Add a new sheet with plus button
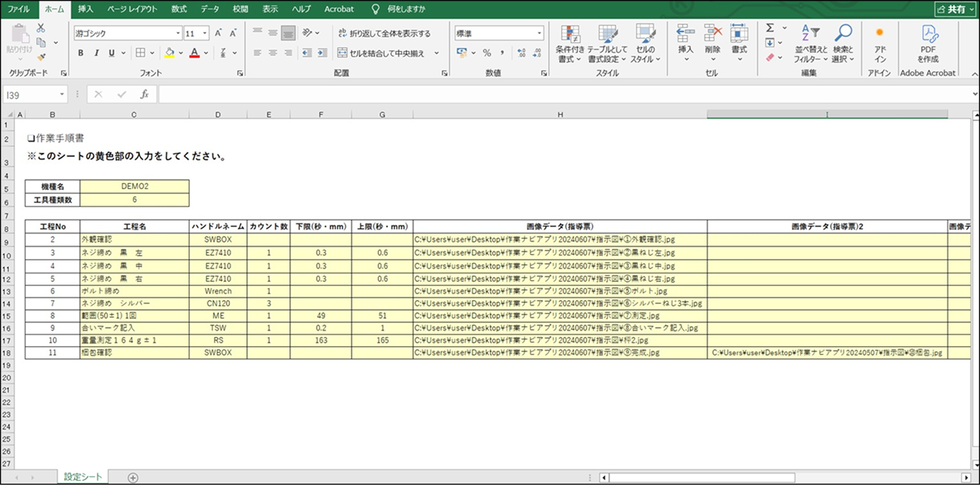 [133, 477]
